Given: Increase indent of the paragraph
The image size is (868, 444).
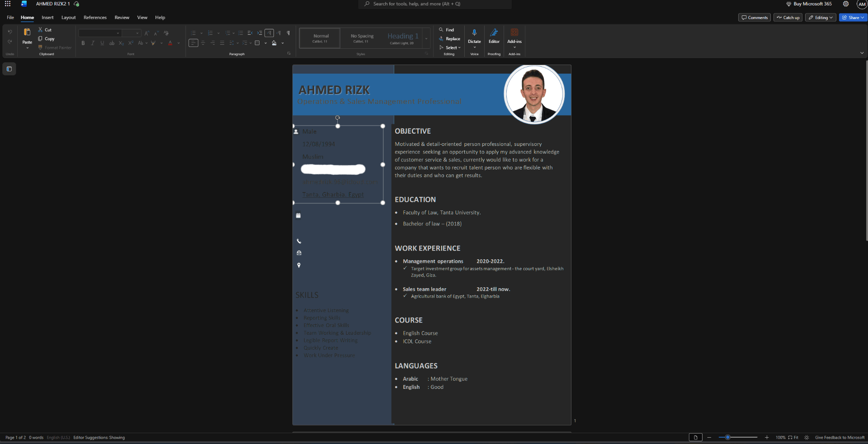Looking at the screenshot, I should [259, 33].
